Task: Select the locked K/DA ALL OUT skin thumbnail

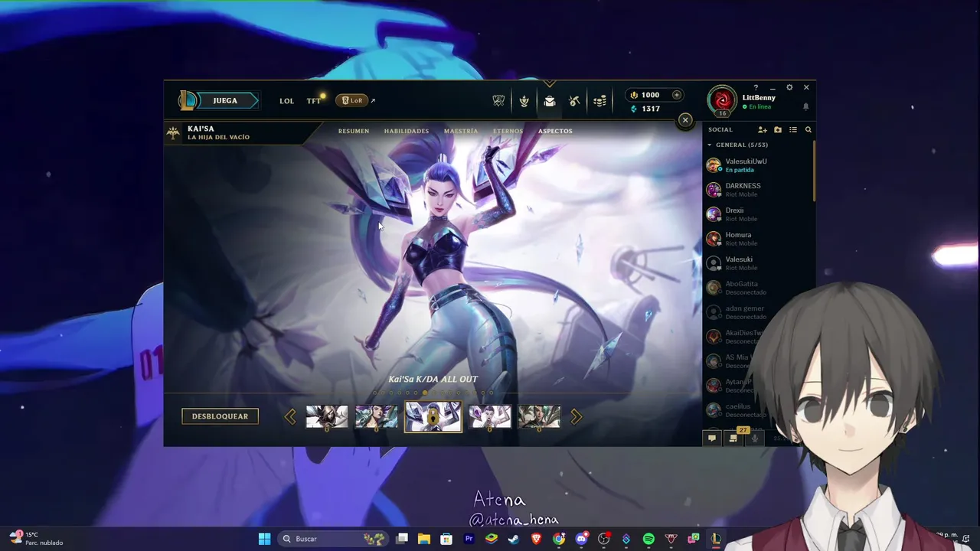Action: (x=433, y=416)
